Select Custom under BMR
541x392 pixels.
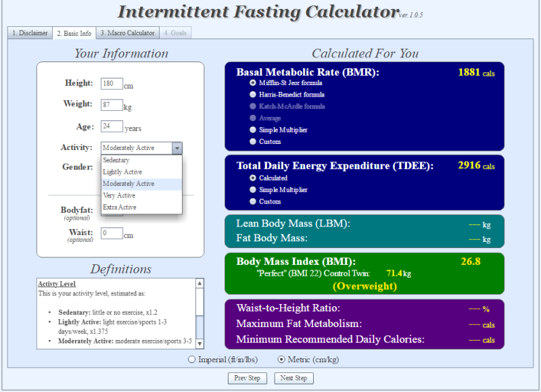coord(253,141)
